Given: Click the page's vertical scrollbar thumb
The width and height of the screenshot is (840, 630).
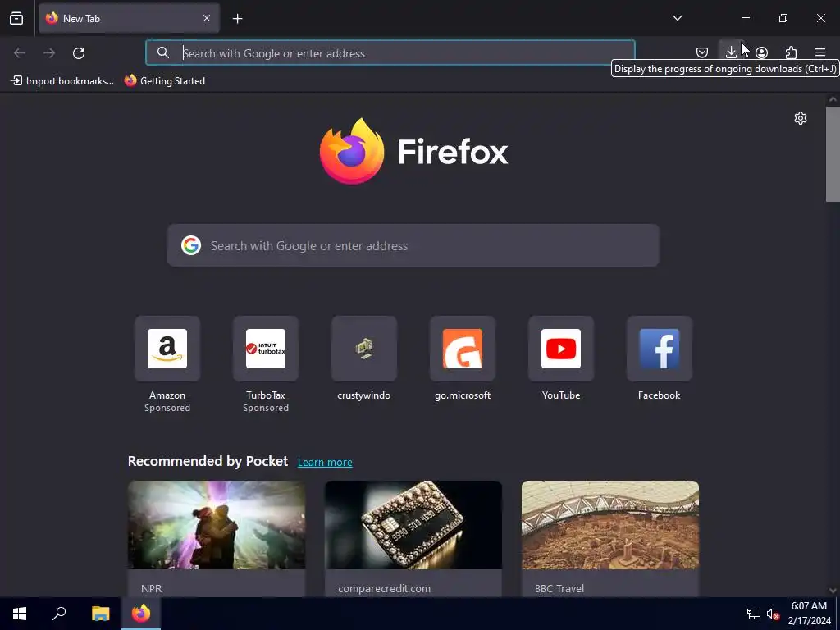Looking at the screenshot, I should pyautogui.click(x=833, y=153).
